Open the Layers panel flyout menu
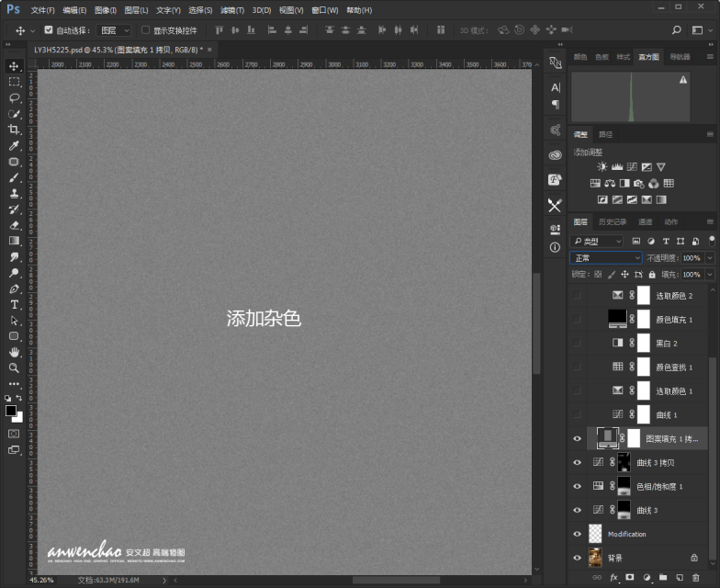720x588 pixels. point(710,222)
